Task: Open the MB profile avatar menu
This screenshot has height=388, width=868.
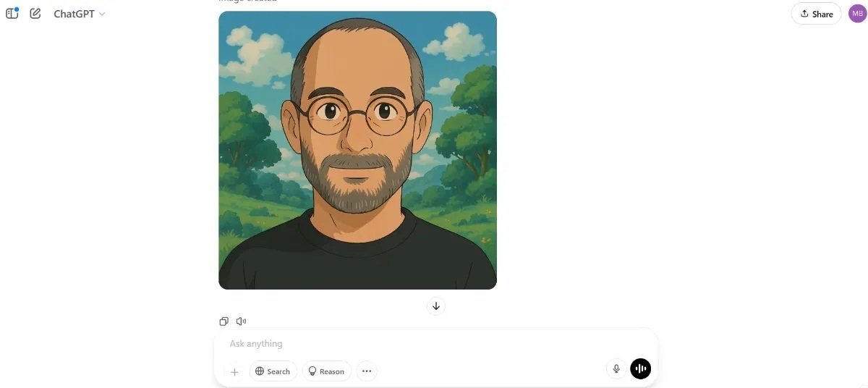Action: point(857,14)
